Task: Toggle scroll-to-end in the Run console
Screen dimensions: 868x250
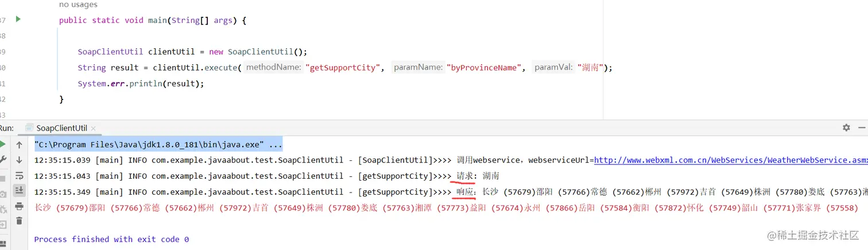Action: pos(19,190)
